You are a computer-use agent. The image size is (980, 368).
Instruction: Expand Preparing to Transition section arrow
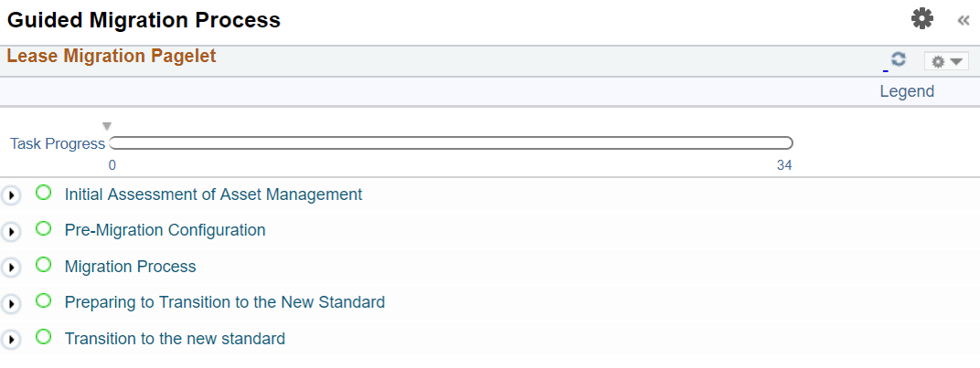(11, 303)
